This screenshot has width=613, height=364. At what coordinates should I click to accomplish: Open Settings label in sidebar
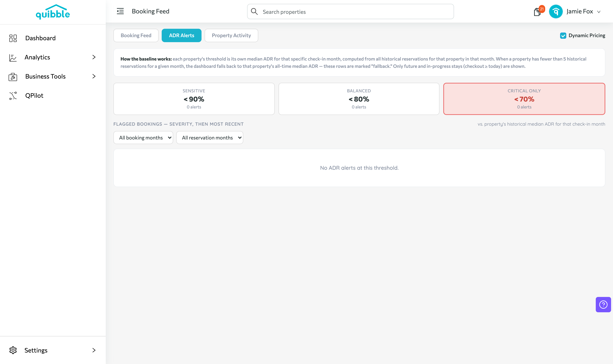click(x=36, y=350)
